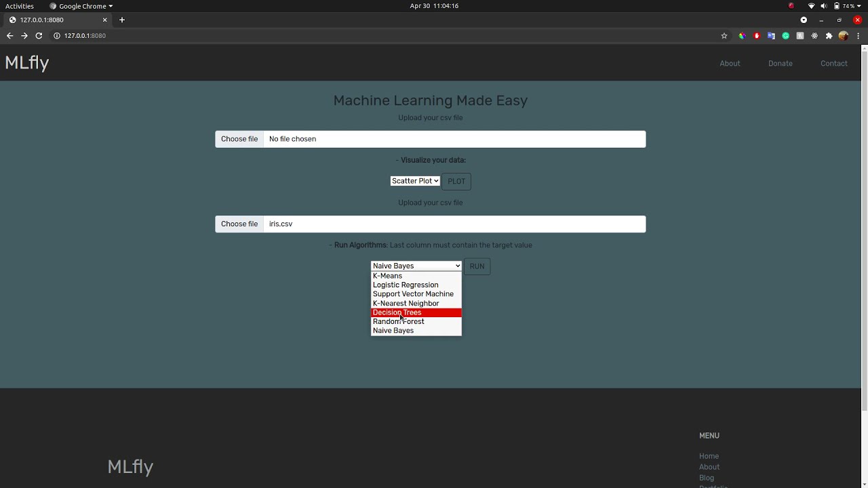Open a new browser tab
This screenshot has height=488, width=868.
[122, 20]
